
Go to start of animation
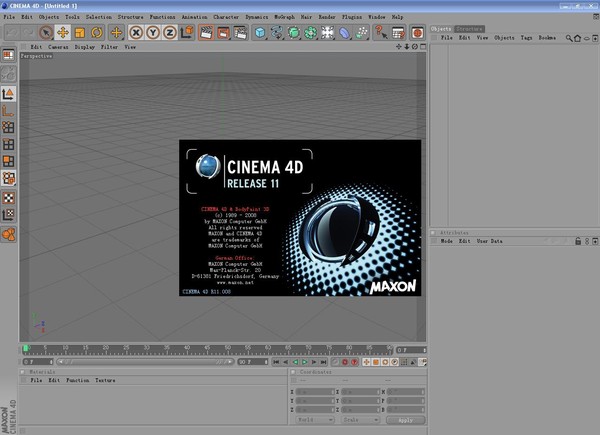(x=276, y=362)
